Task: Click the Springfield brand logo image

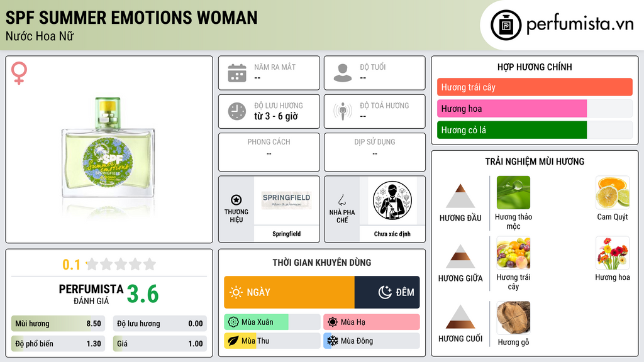Action: point(287,200)
